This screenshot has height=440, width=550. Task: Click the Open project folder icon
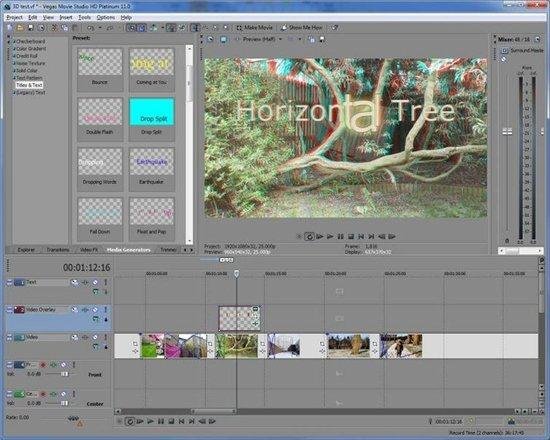(20, 28)
